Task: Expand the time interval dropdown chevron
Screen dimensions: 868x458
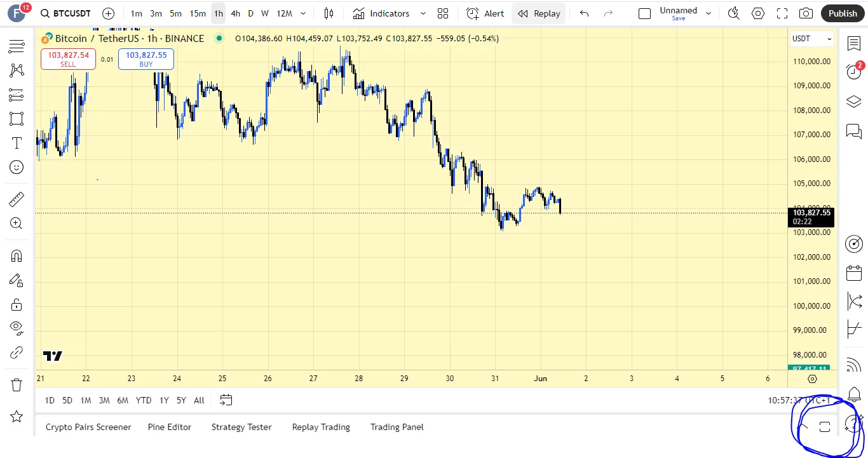Action: [x=303, y=13]
